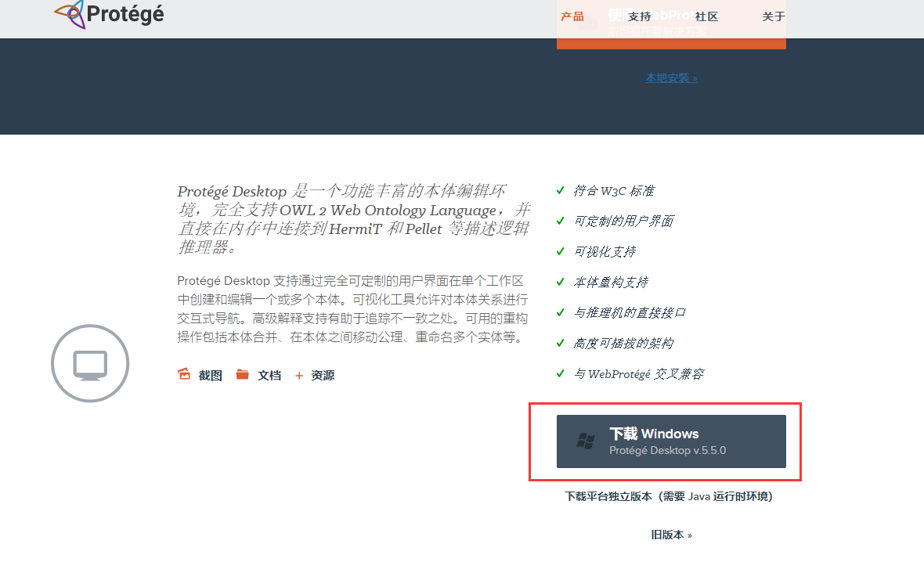Image resolution: width=924 pixels, height=562 pixels.
Task: Click the text 与推理机的直接接口
Action: pos(630,313)
